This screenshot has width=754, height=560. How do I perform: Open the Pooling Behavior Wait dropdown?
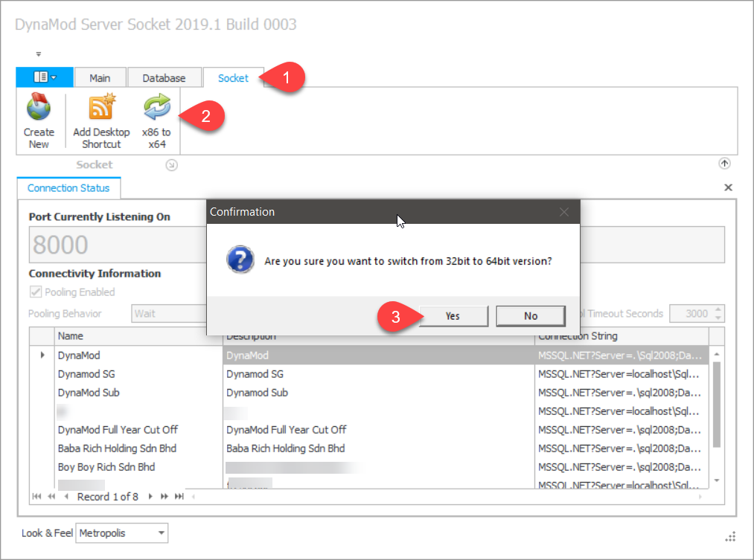pos(169,314)
